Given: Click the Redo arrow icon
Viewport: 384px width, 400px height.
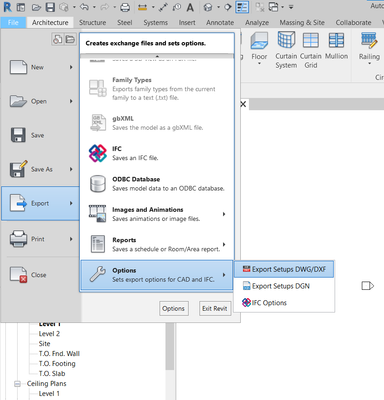Looking at the screenshot, I should tap(103, 7).
